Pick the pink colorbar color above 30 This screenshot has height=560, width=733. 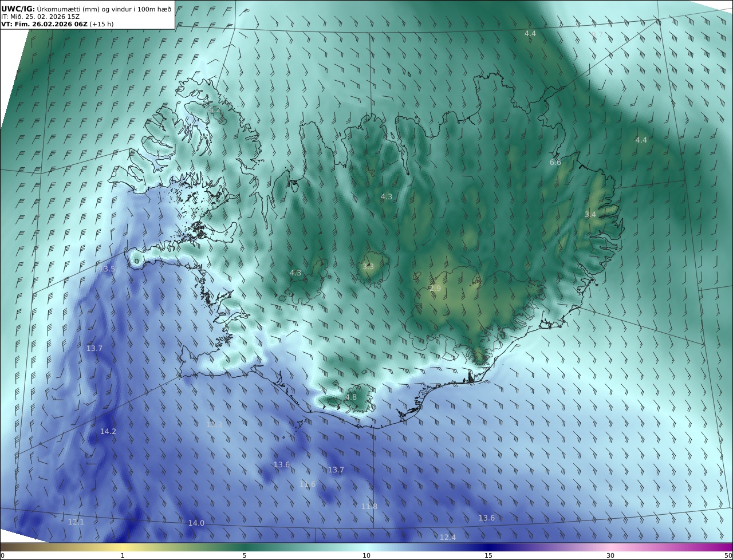(x=610, y=547)
